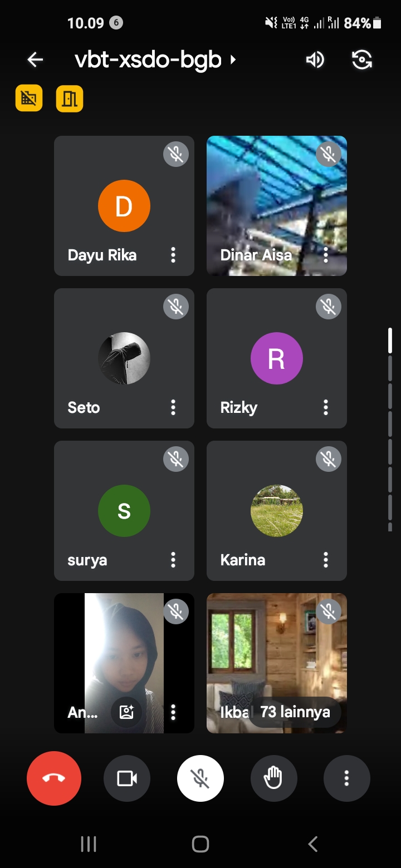Tap the red hang up call button
This screenshot has width=401, height=868.
(54, 778)
